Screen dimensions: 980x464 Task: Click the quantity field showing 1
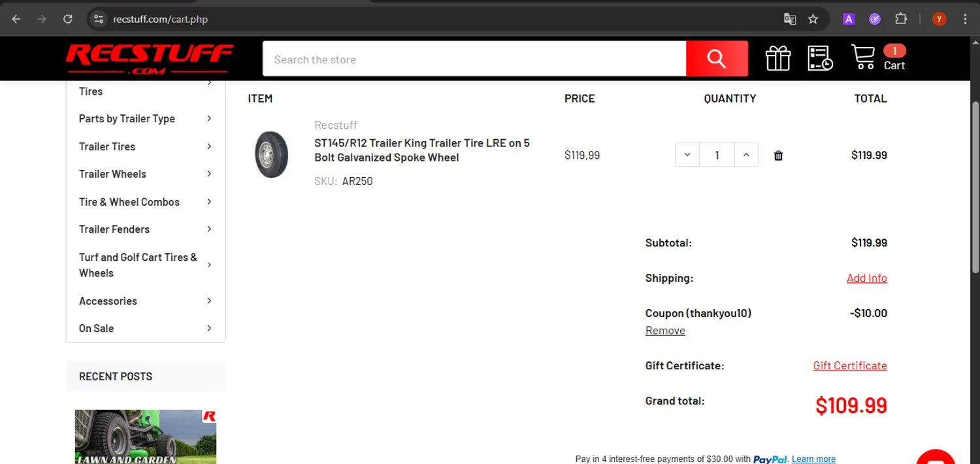[717, 155]
